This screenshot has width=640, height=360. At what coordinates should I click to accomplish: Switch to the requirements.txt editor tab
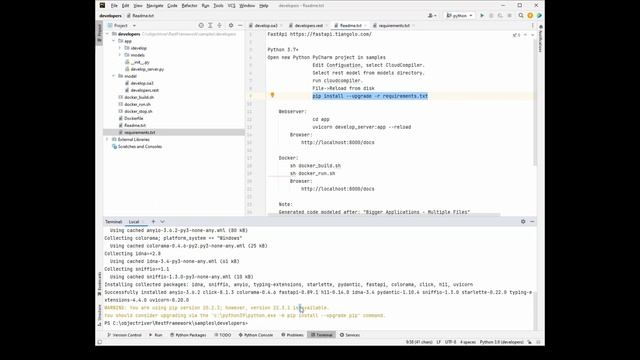pyautogui.click(x=393, y=25)
